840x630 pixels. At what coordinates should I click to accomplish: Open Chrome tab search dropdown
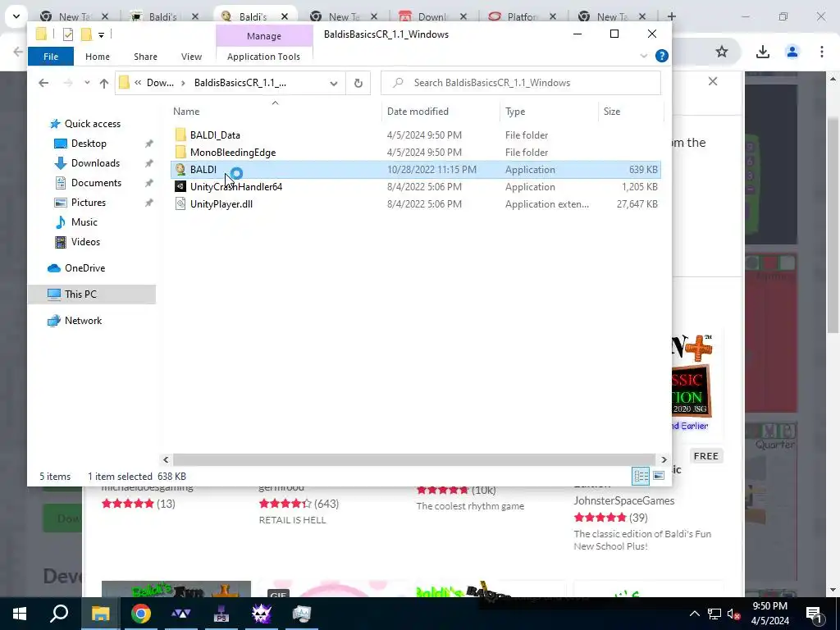coord(16,16)
